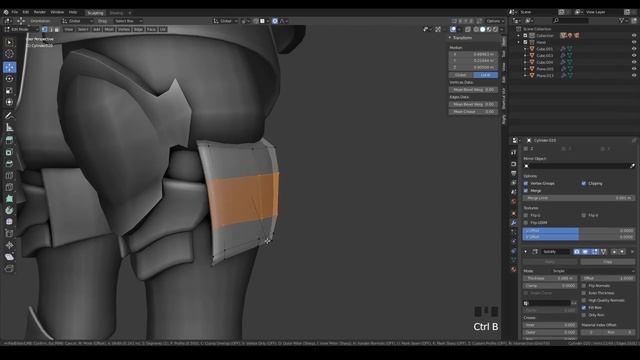This screenshot has height=360, width=640.
Task: Collapse the Solidify modifier panel
Action: [x=526, y=252]
